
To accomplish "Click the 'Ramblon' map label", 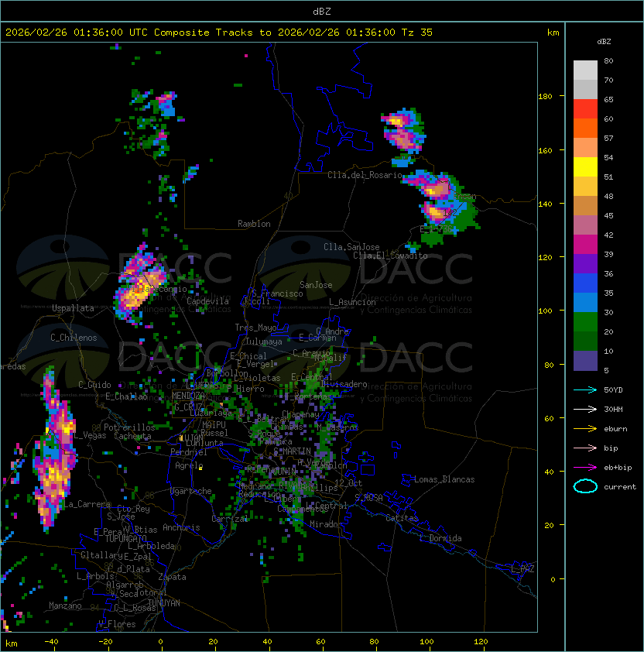I will pos(254,224).
